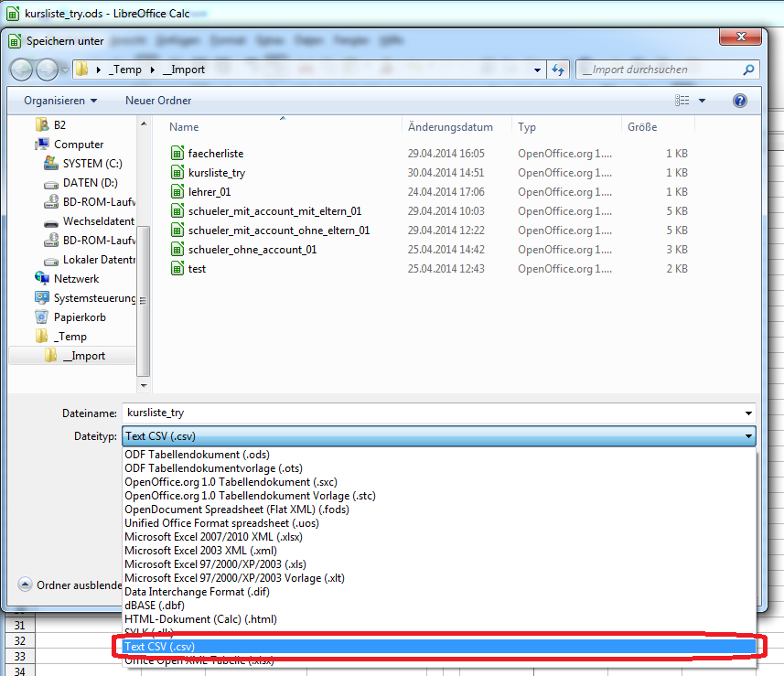This screenshot has height=676, width=784.
Task: Choose ODF Tabellendokument (.ods) file type
Action: (439, 455)
